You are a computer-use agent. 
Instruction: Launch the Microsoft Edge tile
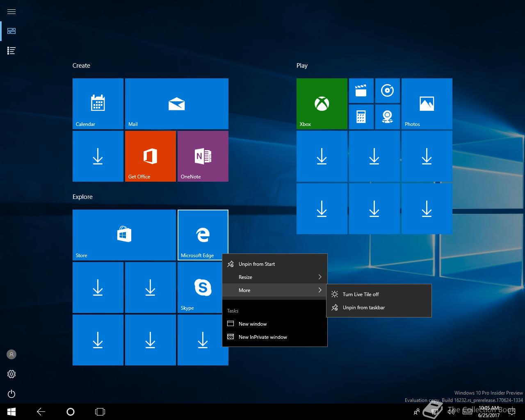click(x=203, y=235)
